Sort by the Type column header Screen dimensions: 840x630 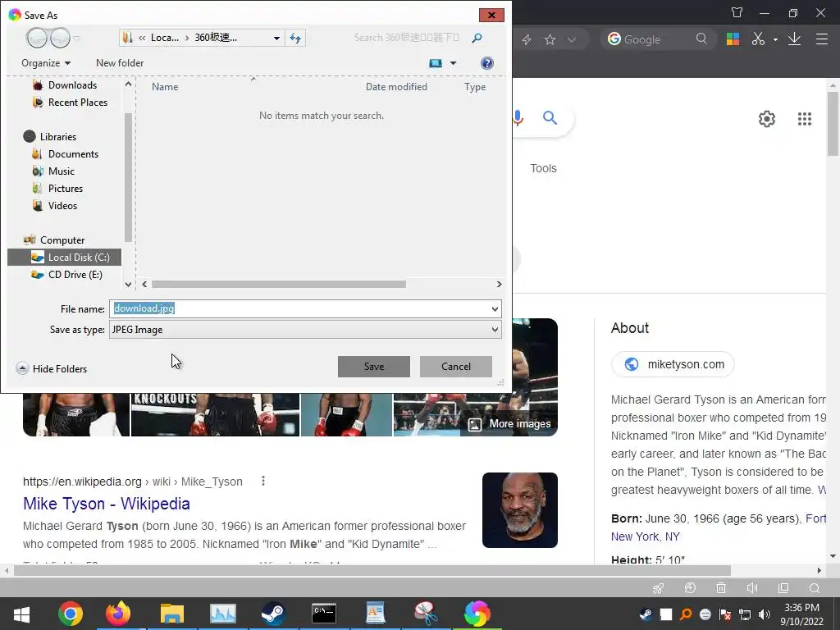pos(475,87)
